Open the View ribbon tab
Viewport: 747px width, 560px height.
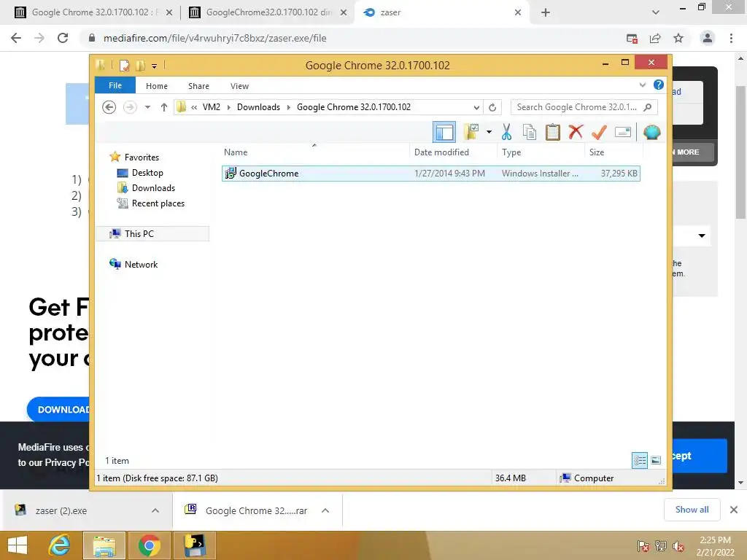239,86
